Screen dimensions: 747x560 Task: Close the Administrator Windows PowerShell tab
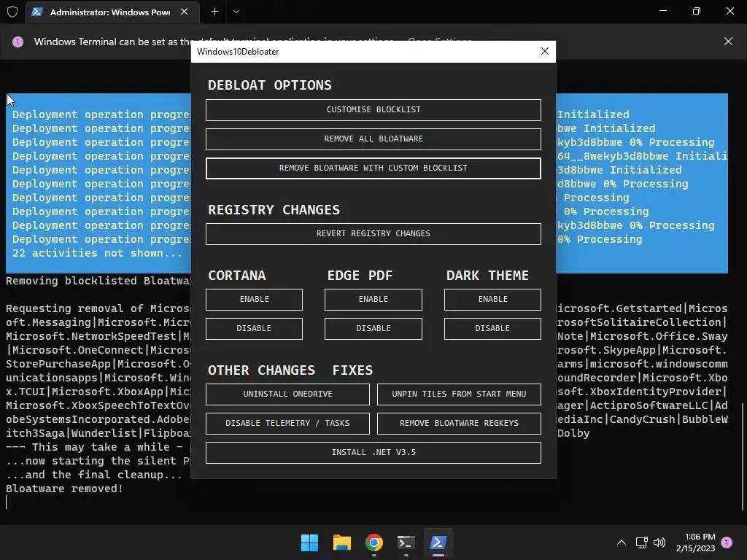pos(185,12)
